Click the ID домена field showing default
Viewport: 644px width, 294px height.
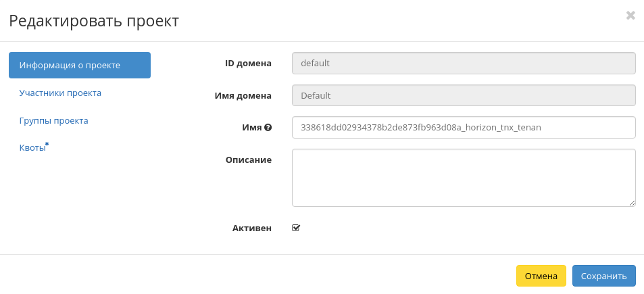(464, 64)
